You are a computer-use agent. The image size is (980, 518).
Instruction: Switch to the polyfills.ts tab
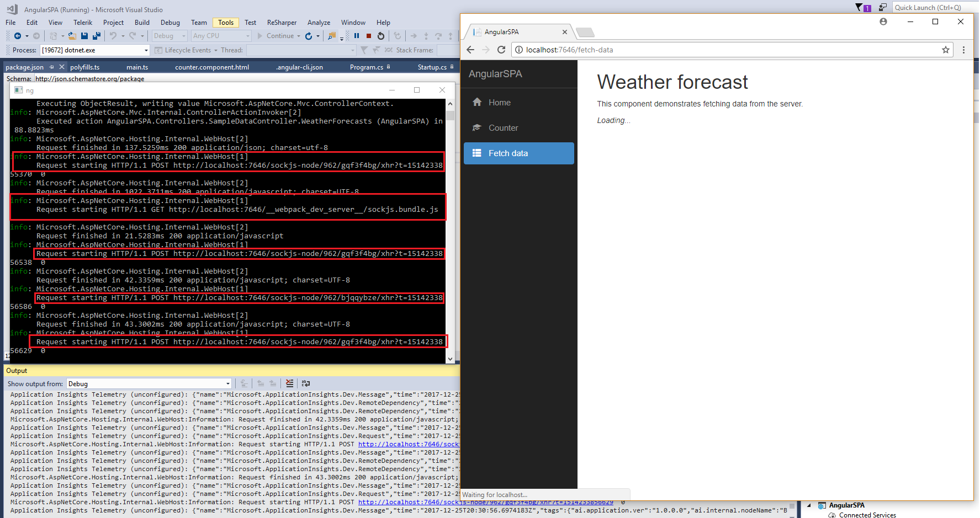[84, 67]
